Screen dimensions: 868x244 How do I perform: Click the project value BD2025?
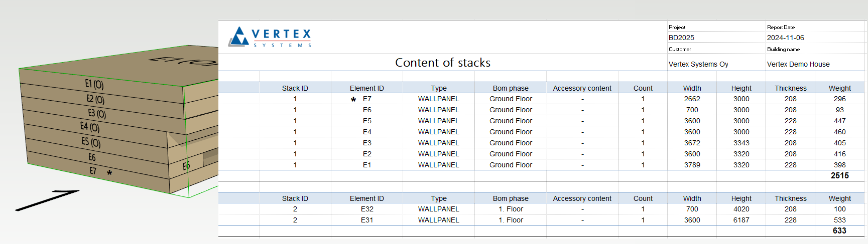pyautogui.click(x=681, y=38)
